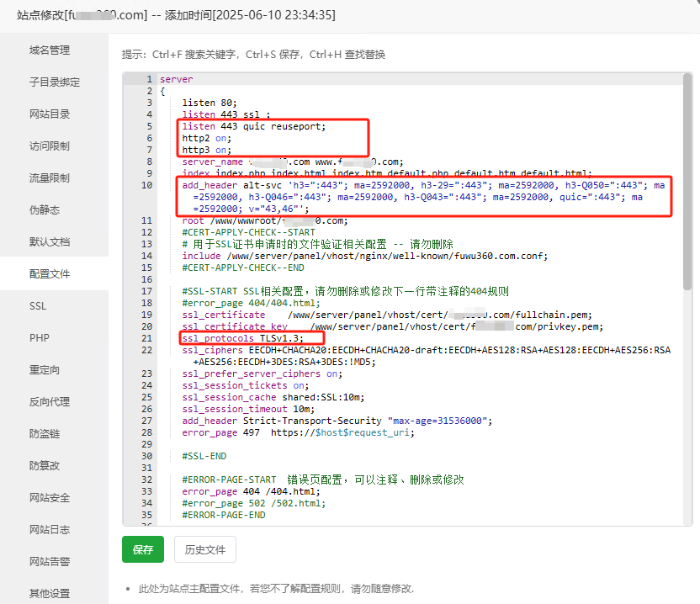The height and width of the screenshot is (604, 700).
Task: Click the 'http3 on;' line
Action: [x=207, y=150]
